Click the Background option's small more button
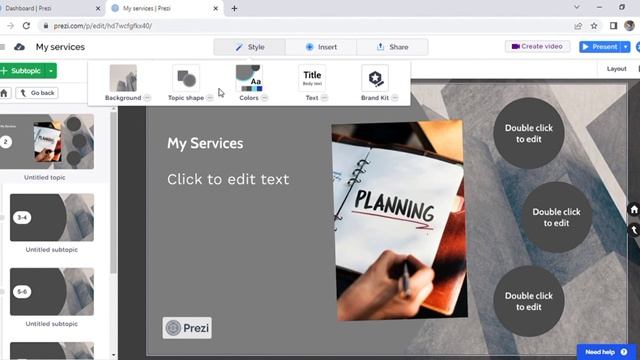The width and height of the screenshot is (640, 360). pos(147,98)
